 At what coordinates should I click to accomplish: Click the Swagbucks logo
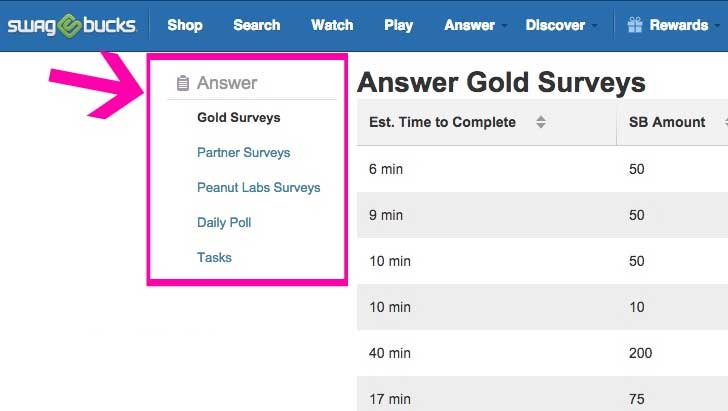coord(72,26)
